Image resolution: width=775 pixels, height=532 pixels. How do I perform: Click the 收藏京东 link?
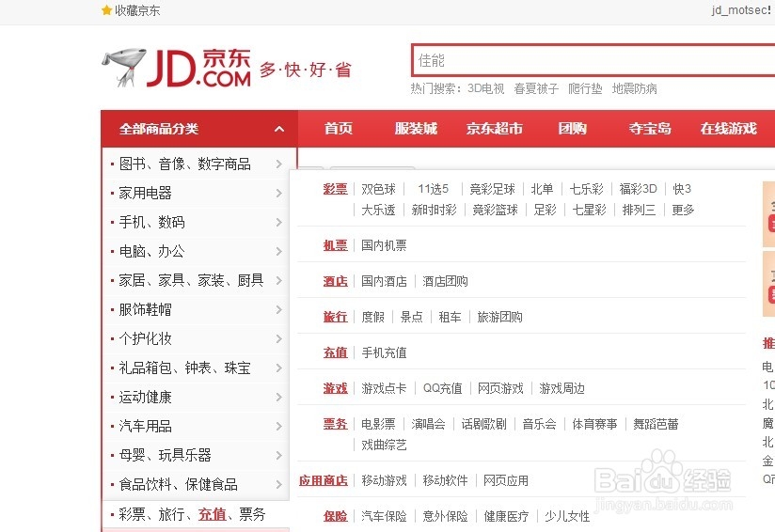pyautogui.click(x=137, y=10)
